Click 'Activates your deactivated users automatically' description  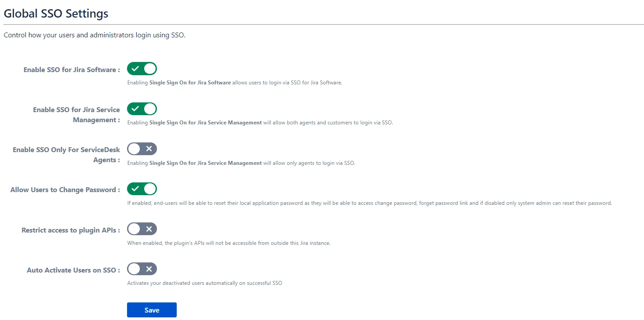tap(204, 283)
